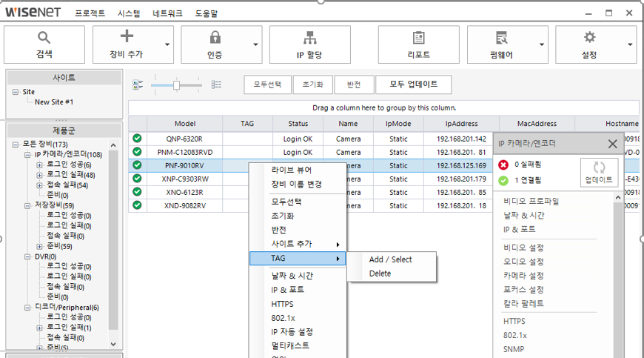
Task: Collapse the IP 카메라/엔코더(108) node
Action: pyautogui.click(x=27, y=155)
